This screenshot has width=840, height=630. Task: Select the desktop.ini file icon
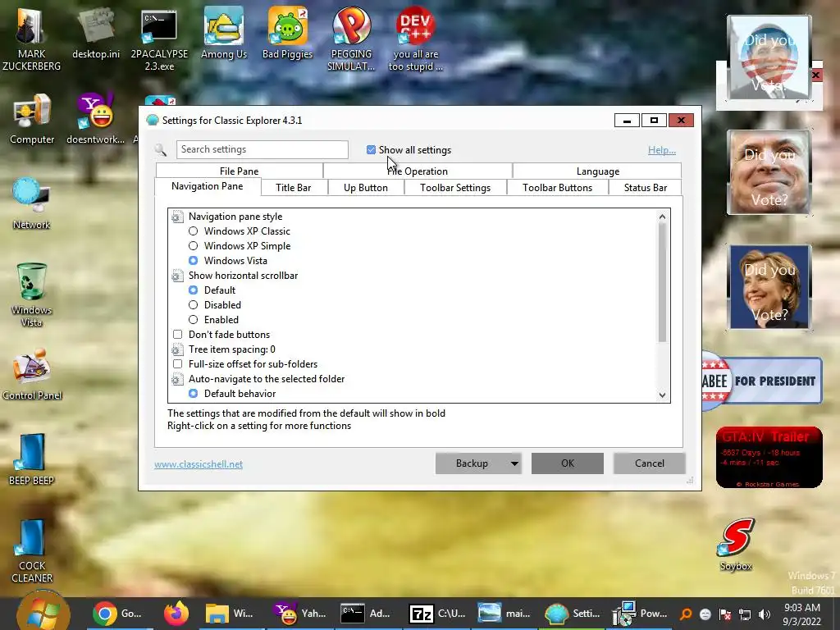(x=96, y=34)
